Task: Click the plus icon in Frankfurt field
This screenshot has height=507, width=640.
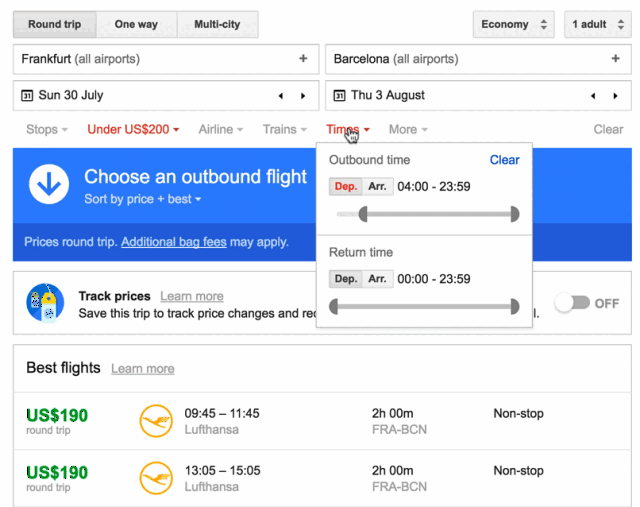Action: tap(303, 58)
